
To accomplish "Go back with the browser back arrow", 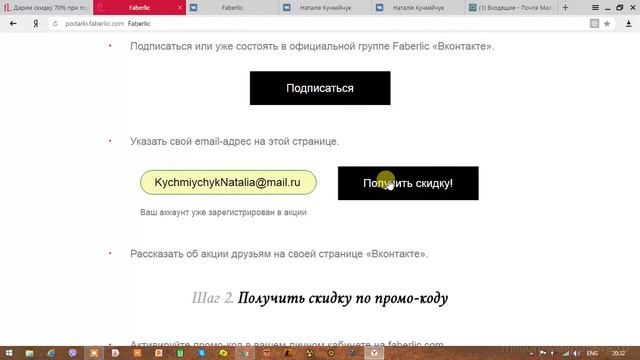I will [x=13, y=24].
